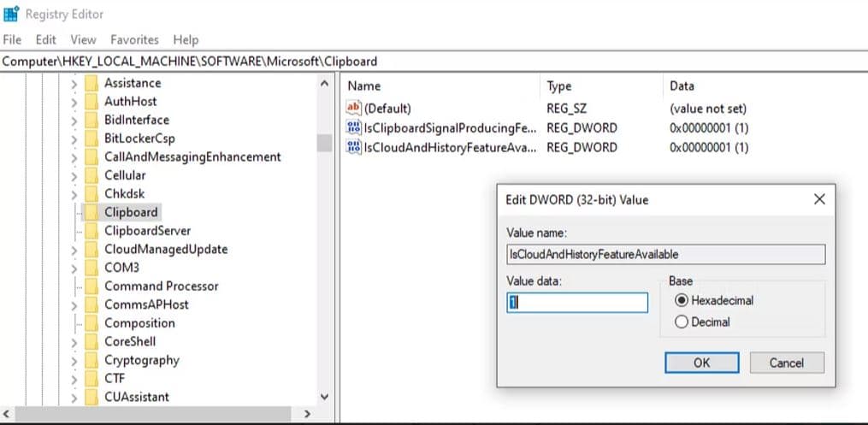The height and width of the screenshot is (425, 868).
Task: Click the (Default) string value icon
Action: tap(353, 108)
